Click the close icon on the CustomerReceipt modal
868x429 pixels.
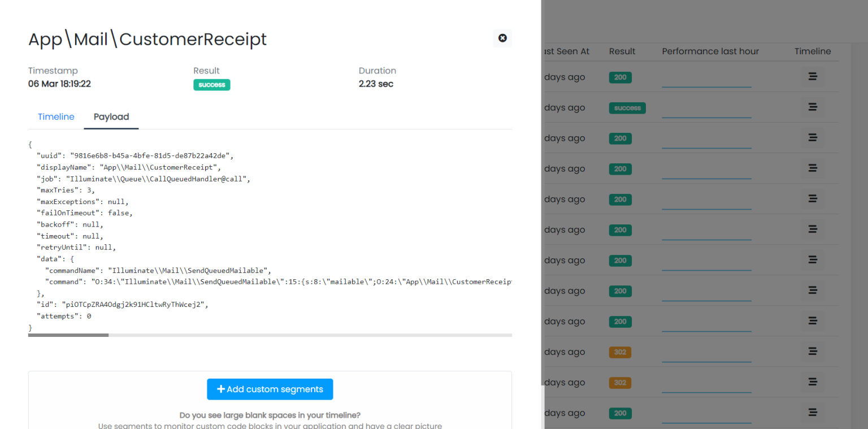pos(502,38)
